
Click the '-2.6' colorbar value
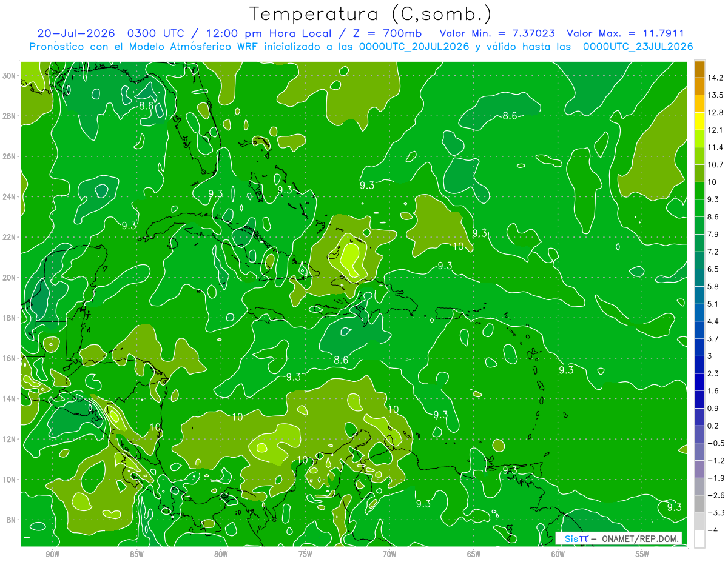point(715,495)
